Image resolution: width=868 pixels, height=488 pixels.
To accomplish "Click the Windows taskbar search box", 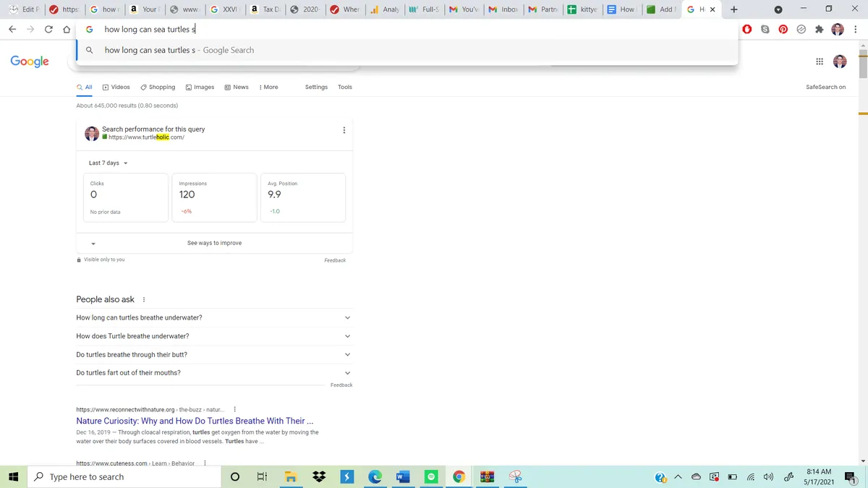I will point(124,477).
